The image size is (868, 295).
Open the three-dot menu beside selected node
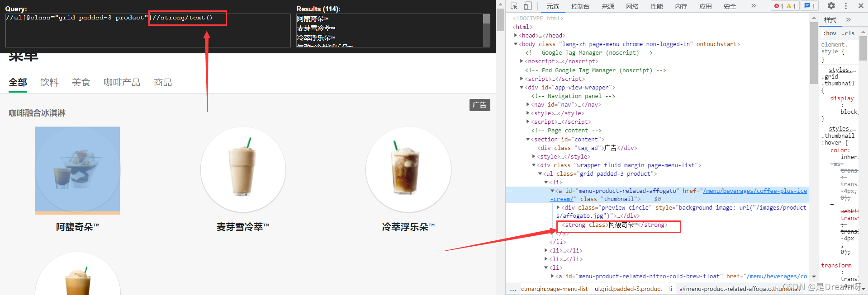click(x=510, y=191)
